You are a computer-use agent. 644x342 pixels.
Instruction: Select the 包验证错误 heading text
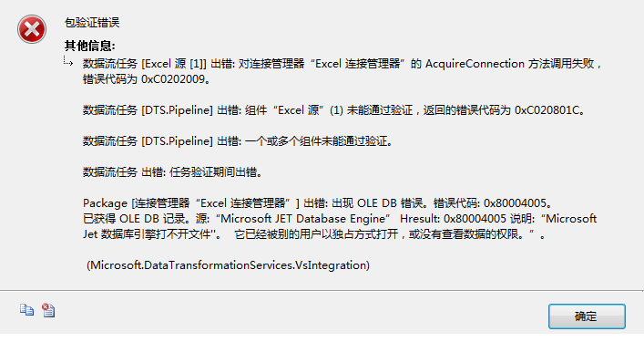coord(92,23)
